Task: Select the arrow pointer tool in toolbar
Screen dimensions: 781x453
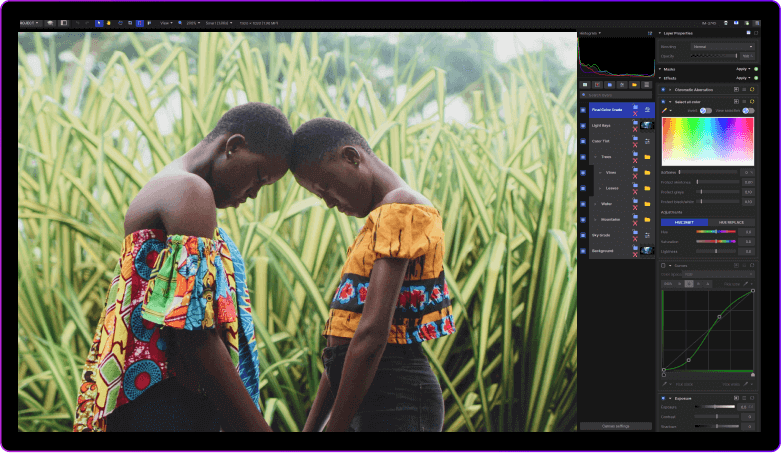Action: 99,22
